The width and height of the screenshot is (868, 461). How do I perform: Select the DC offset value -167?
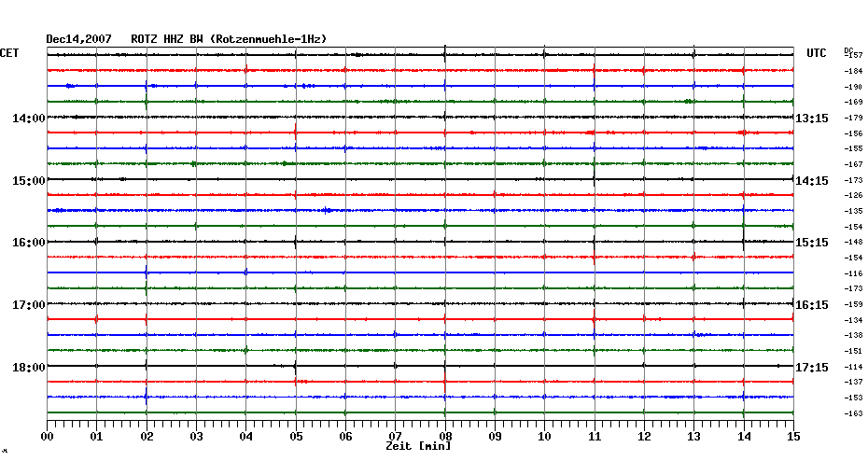(x=854, y=164)
